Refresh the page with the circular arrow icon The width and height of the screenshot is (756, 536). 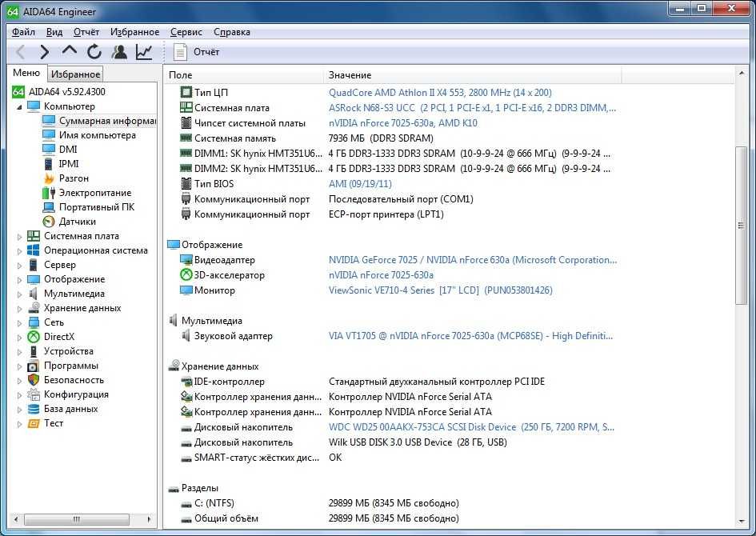[x=94, y=51]
